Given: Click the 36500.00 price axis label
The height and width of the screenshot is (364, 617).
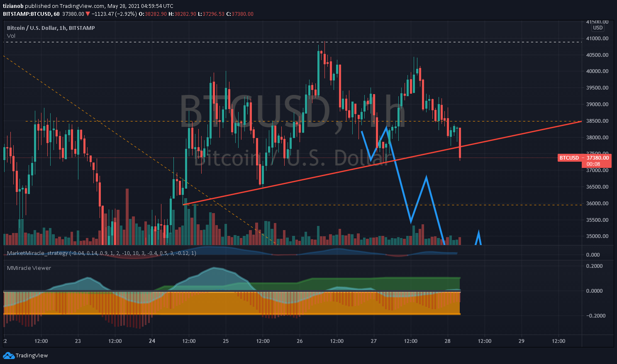Looking at the screenshot, I should pos(597,187).
